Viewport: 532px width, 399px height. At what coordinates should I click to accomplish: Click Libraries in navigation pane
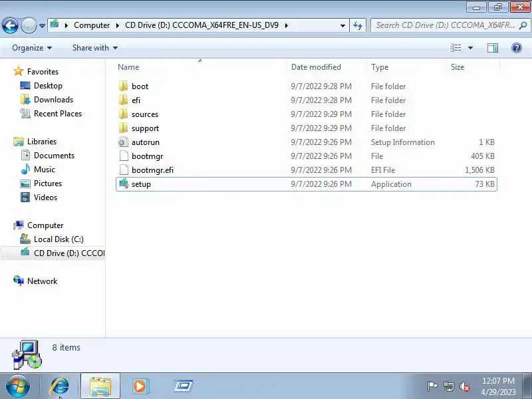tap(42, 142)
